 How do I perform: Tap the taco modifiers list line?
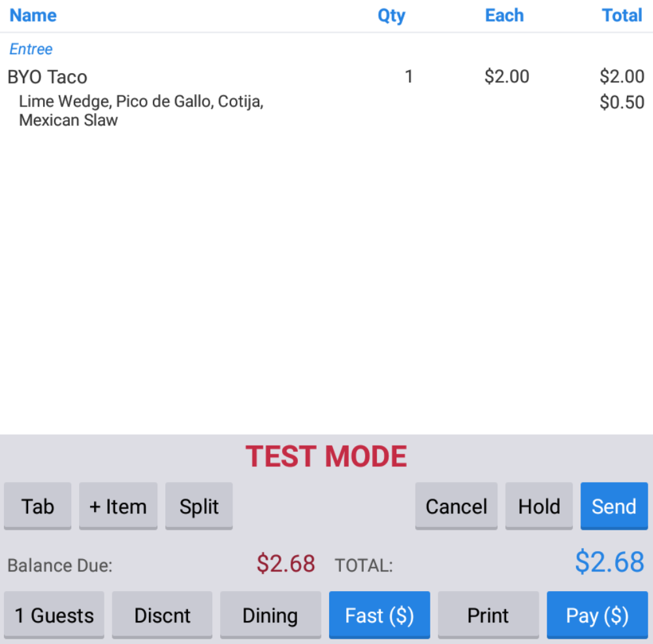(141, 111)
